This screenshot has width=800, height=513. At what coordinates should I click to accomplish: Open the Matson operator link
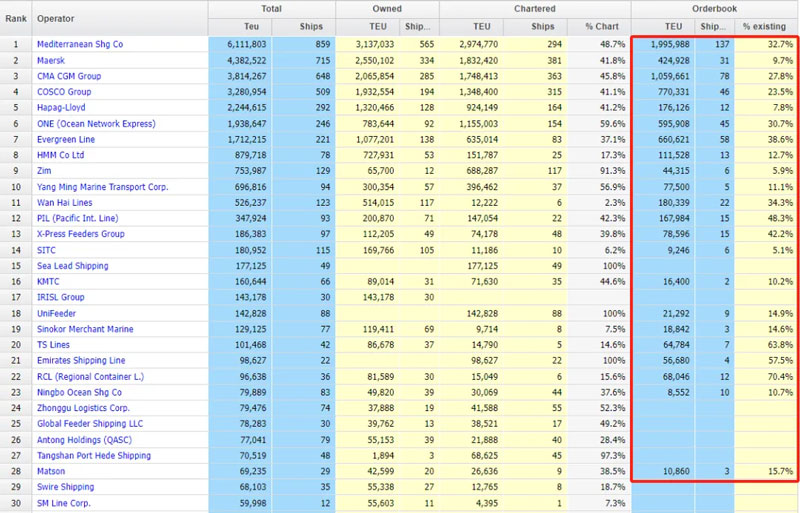(x=51, y=471)
